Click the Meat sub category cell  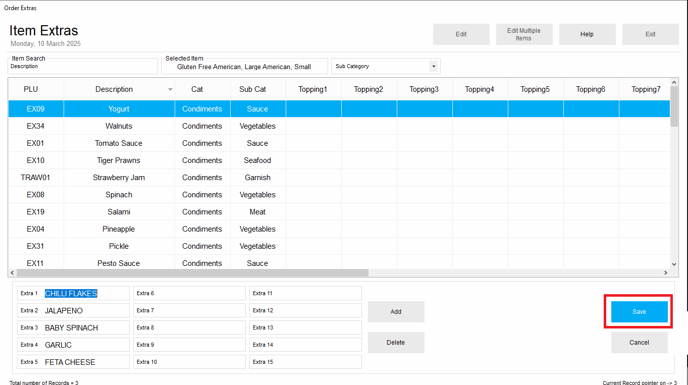click(x=258, y=212)
